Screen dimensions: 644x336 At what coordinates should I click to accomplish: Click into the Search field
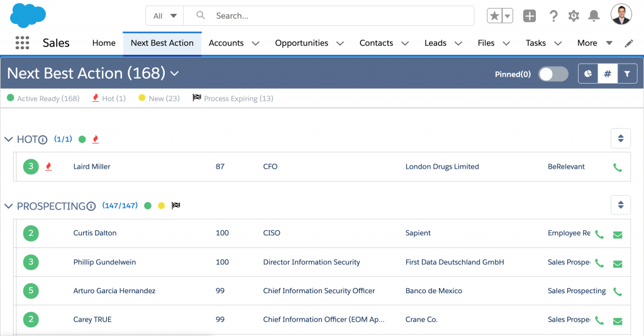[328, 16]
